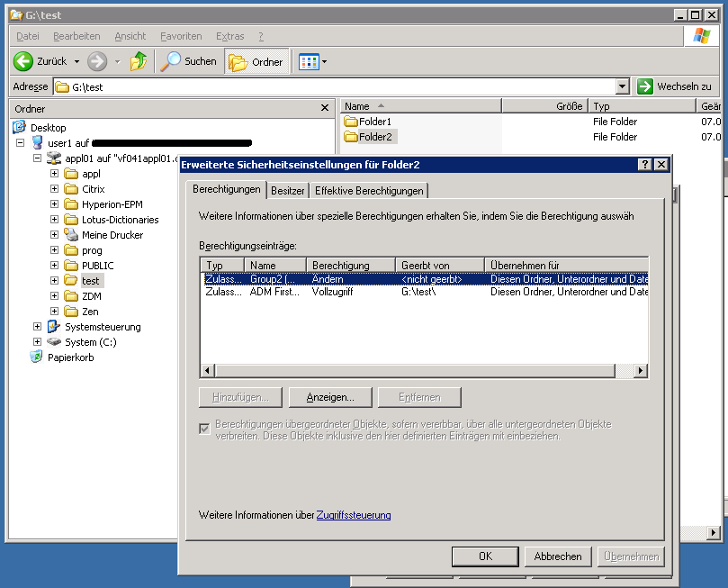Click permission list scroll left arrow
Image resolution: width=728 pixels, height=588 pixels.
(208, 371)
